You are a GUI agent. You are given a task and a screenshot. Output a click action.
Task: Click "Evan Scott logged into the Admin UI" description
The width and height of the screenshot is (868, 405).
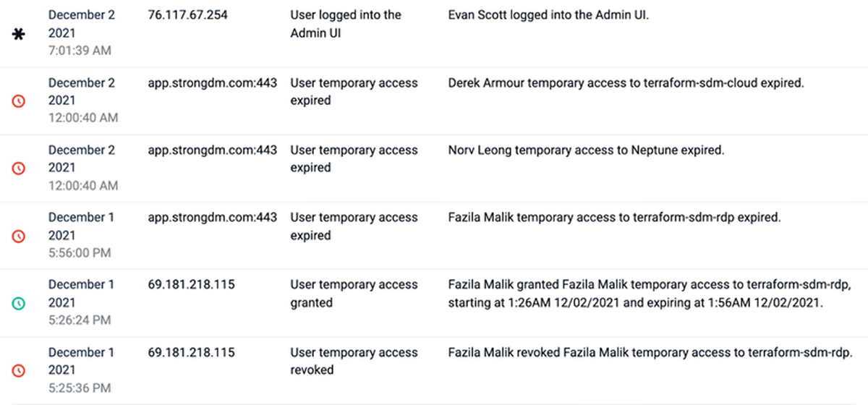tap(548, 15)
